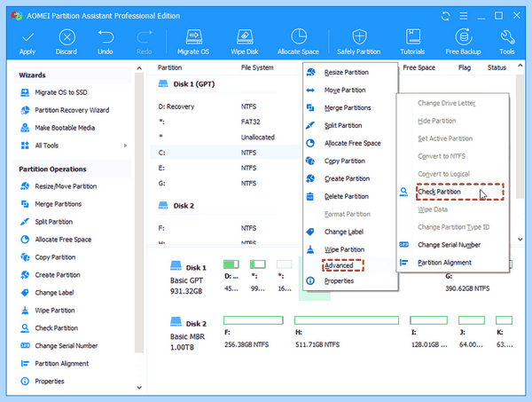Click the Free Space column header
The width and height of the screenshot is (532, 402).
click(419, 67)
